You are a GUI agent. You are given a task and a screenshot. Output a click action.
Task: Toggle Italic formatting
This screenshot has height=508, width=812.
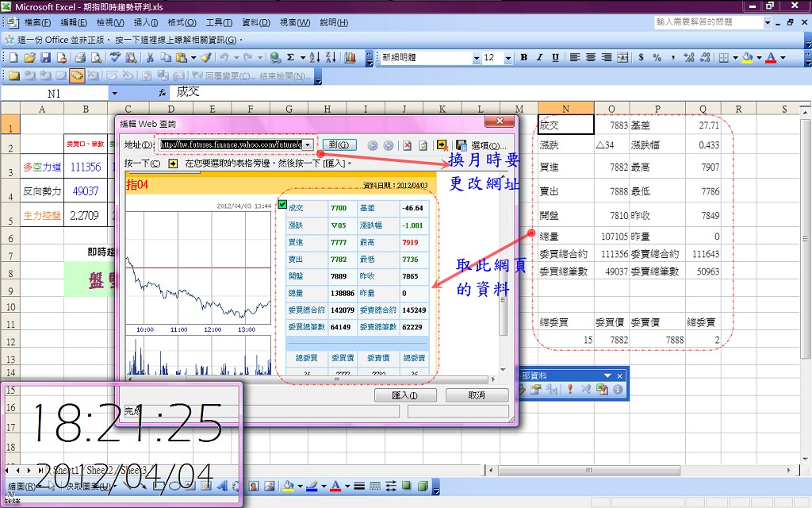(539, 57)
